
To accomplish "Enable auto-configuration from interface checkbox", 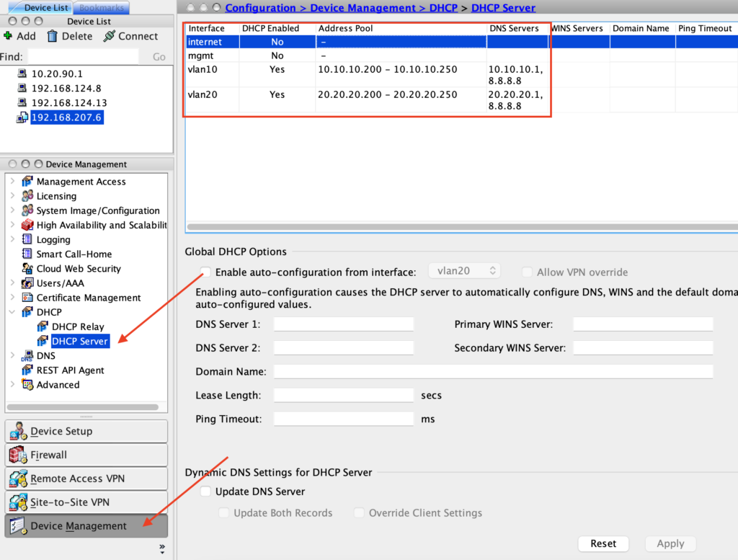I will click(x=205, y=272).
